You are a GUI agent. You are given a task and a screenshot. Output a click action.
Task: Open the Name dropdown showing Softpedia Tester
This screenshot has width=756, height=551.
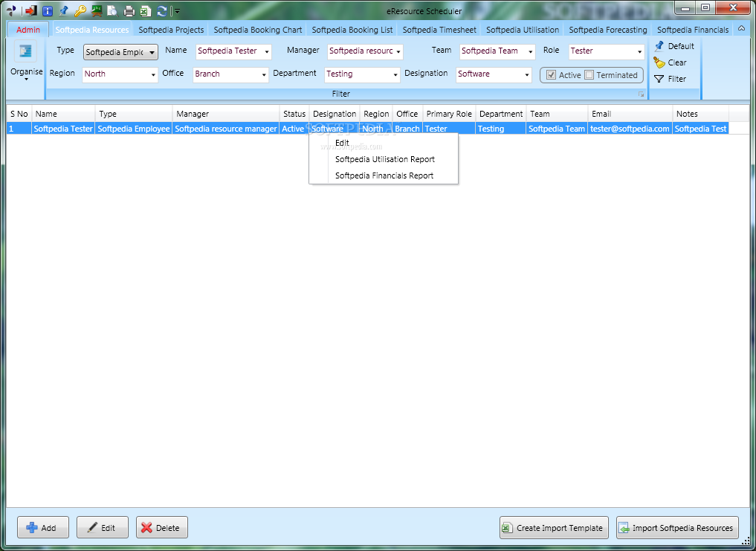click(233, 51)
